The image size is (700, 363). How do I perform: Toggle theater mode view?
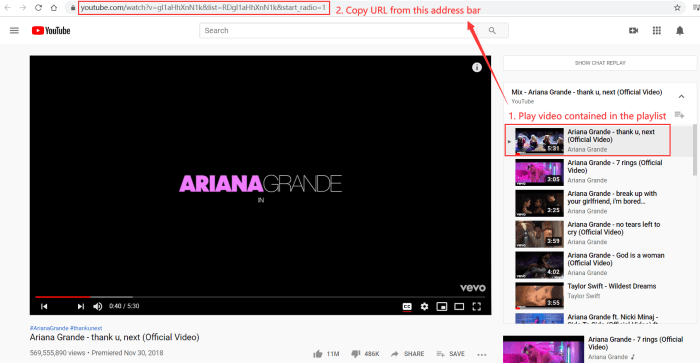[x=459, y=306]
